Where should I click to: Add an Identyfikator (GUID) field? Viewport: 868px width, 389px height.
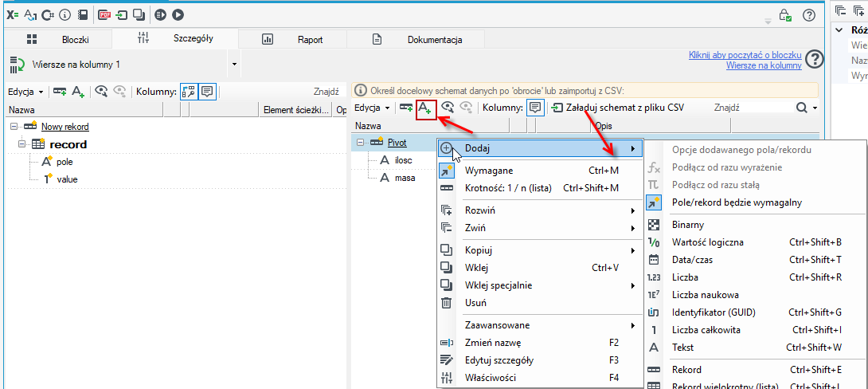(757, 312)
